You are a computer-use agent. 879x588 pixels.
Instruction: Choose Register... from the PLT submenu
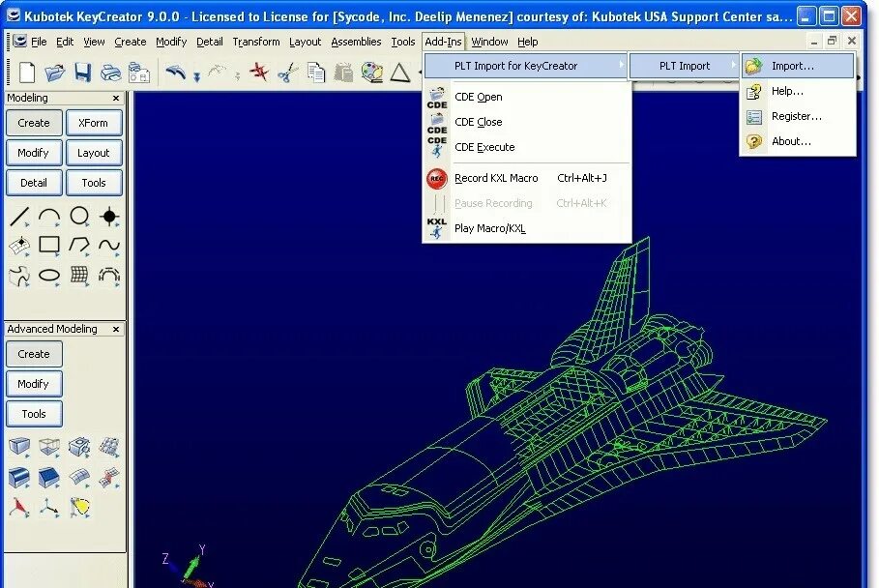(x=799, y=116)
